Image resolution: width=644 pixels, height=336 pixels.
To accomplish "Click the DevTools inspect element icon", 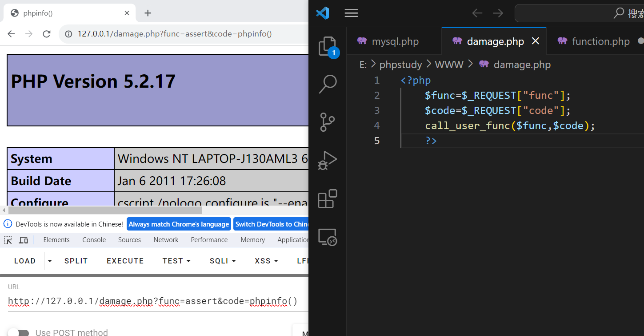I will [8, 240].
